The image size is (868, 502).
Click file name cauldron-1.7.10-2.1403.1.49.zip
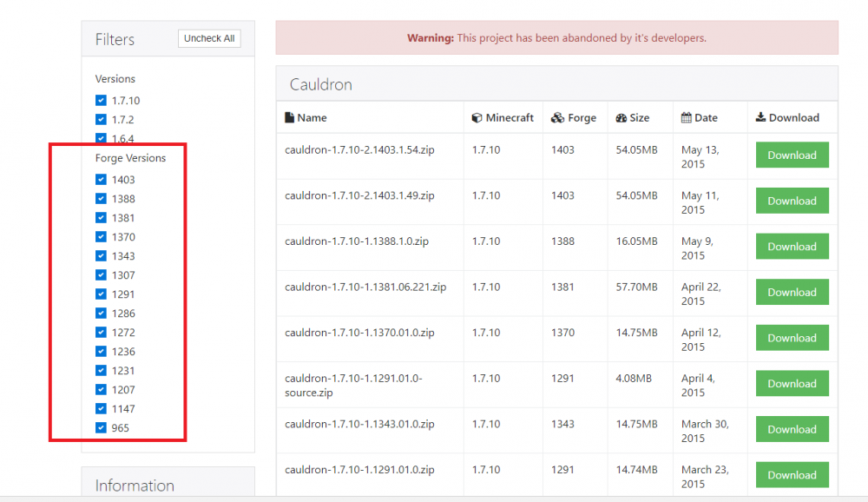(x=359, y=195)
